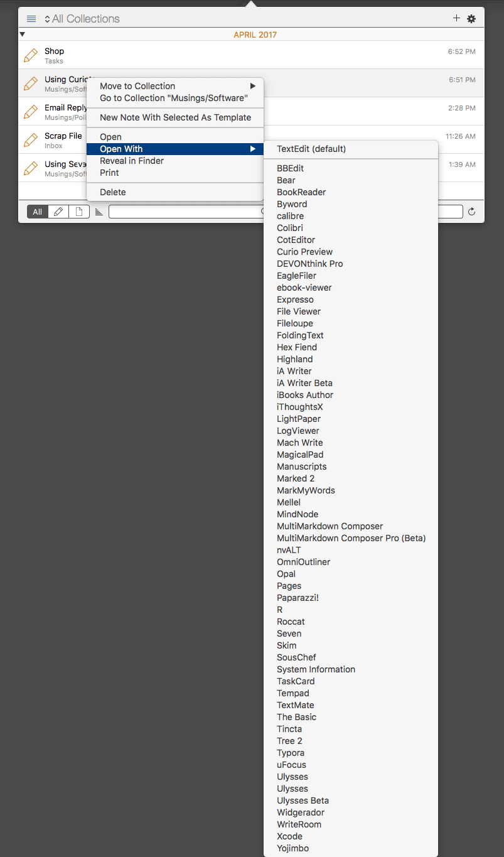Select the All filter toggle
Image resolution: width=504 pixels, height=857 pixels.
pos(38,212)
